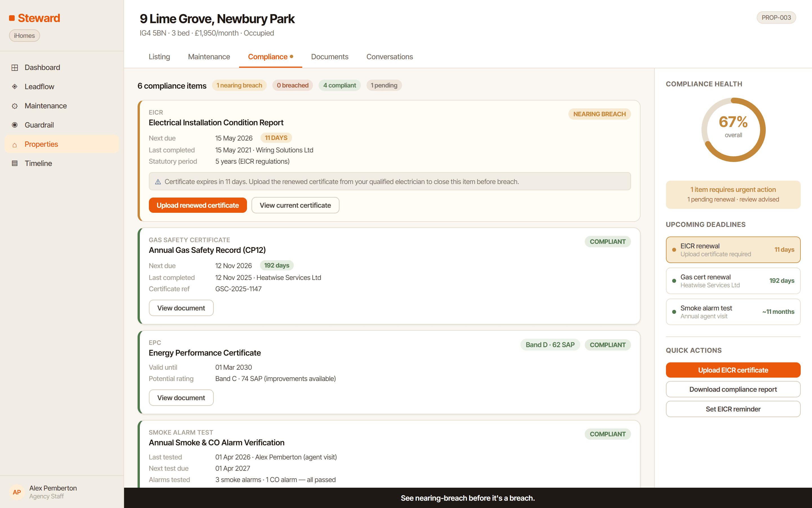Screen dimensions: 812x508
Task: Filter by 0 breached chip
Action: (x=293, y=85)
